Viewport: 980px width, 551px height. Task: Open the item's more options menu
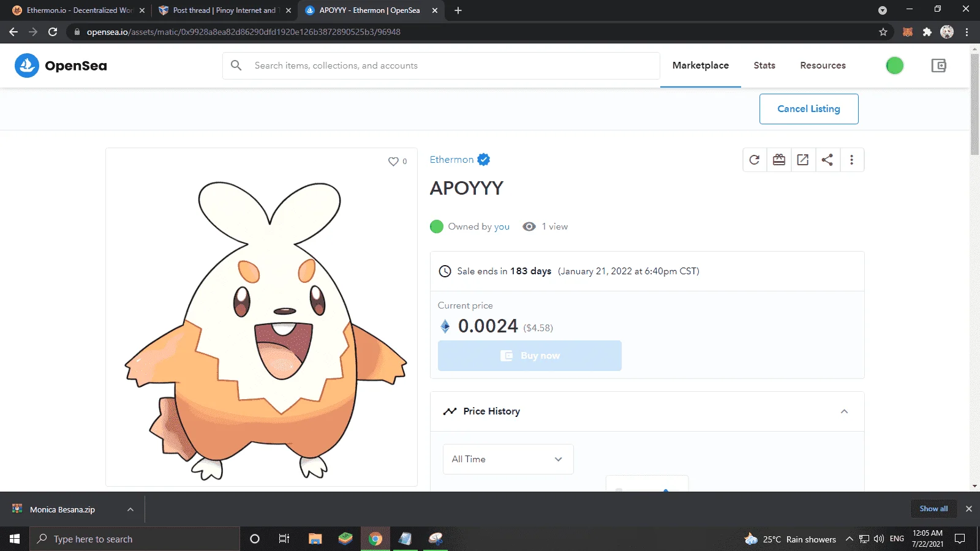click(x=851, y=160)
